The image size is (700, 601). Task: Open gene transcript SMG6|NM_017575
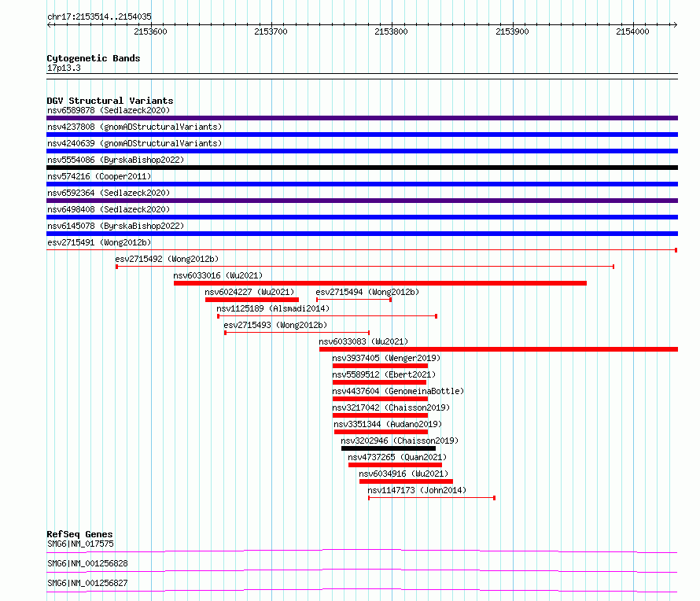click(80, 544)
